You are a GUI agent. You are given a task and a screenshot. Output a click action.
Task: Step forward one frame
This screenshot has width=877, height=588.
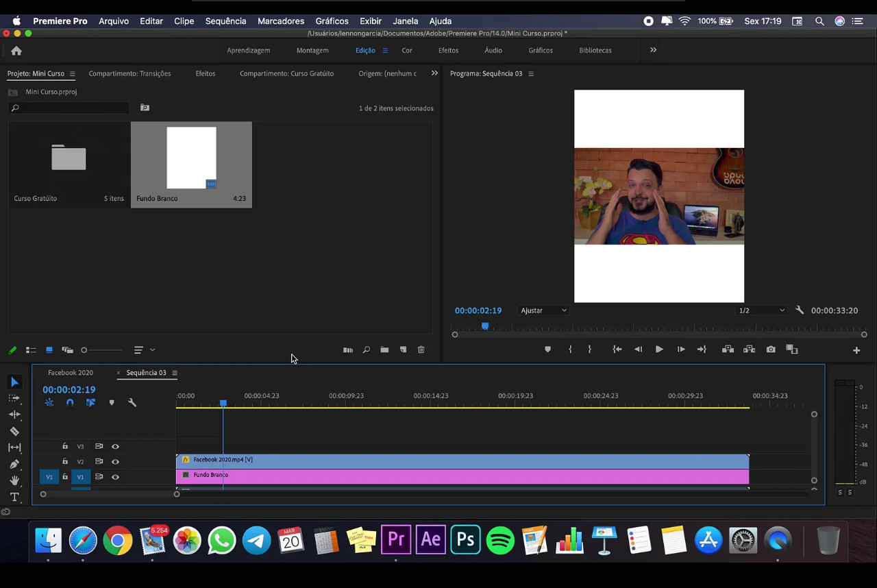coord(681,350)
